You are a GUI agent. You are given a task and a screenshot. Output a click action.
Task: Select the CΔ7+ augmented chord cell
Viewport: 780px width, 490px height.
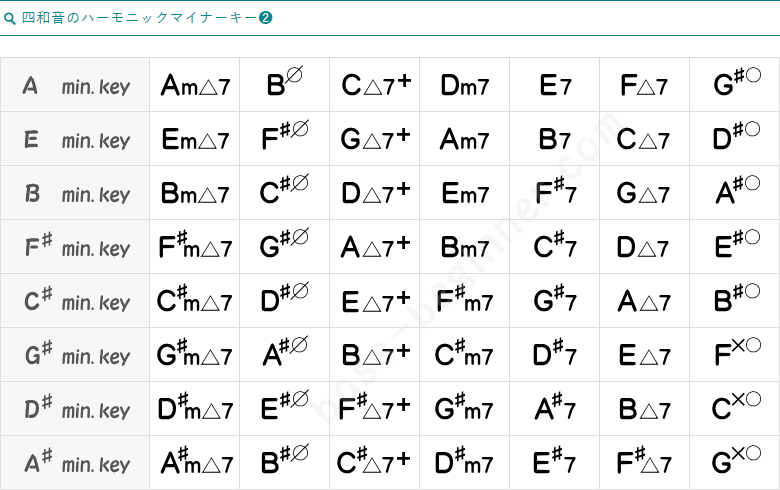point(375,86)
